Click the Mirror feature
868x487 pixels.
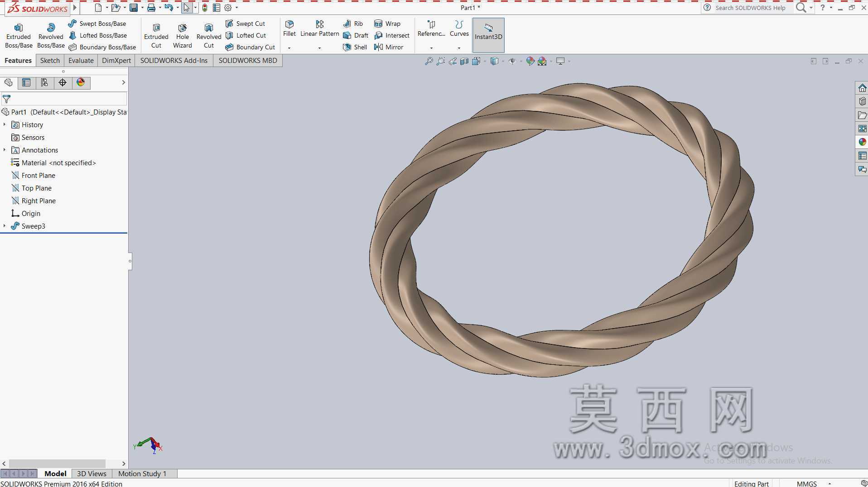point(389,47)
